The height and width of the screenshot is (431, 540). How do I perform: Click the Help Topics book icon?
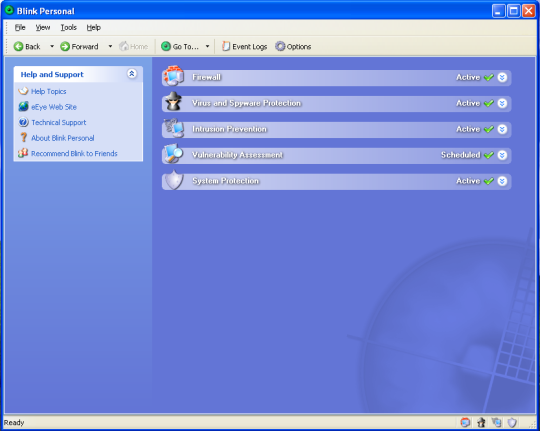click(x=23, y=91)
